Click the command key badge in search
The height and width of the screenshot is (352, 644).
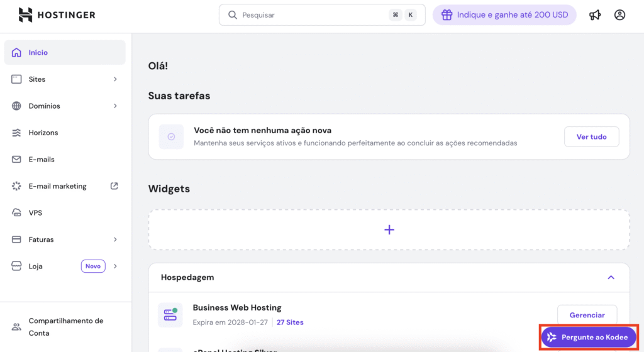pos(395,14)
